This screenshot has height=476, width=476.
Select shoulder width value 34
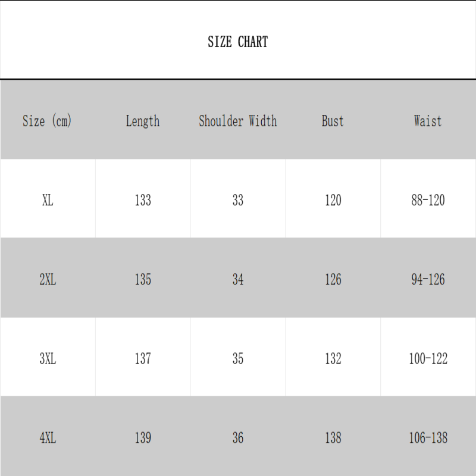[x=238, y=280]
